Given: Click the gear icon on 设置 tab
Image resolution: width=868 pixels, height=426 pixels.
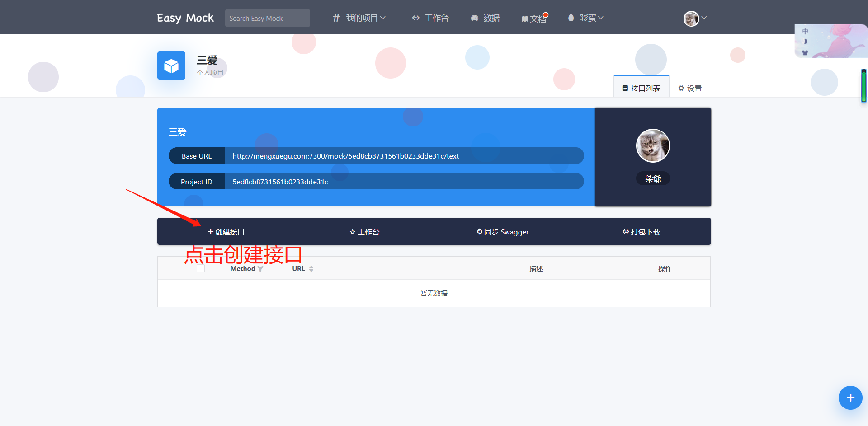Looking at the screenshot, I should pos(681,88).
